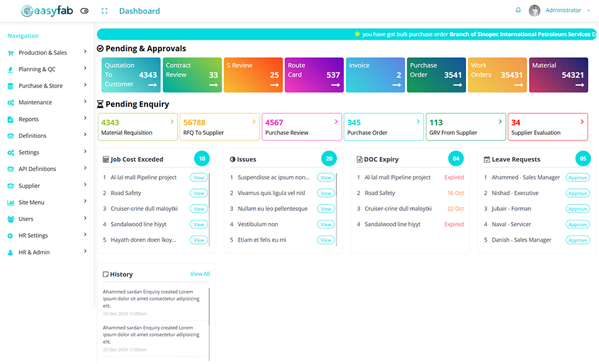This screenshot has height=364, width=599.
Task: Expand the HR Settings submenu arrow
Action: coord(85,236)
